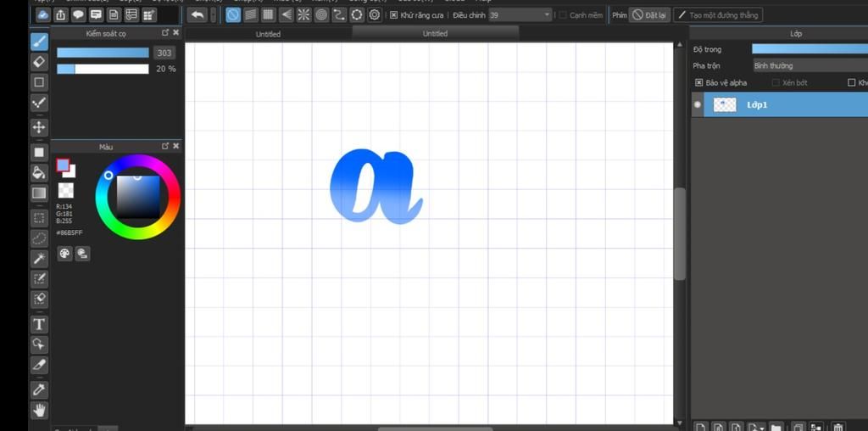The height and width of the screenshot is (431, 868).
Task: Toggle visibility of layer Lớp1
Action: click(698, 104)
